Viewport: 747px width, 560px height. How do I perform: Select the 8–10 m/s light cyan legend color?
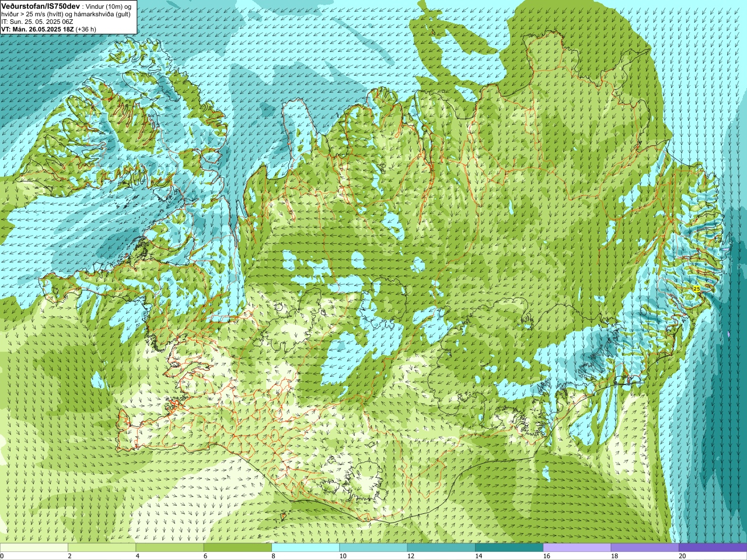pos(305,548)
